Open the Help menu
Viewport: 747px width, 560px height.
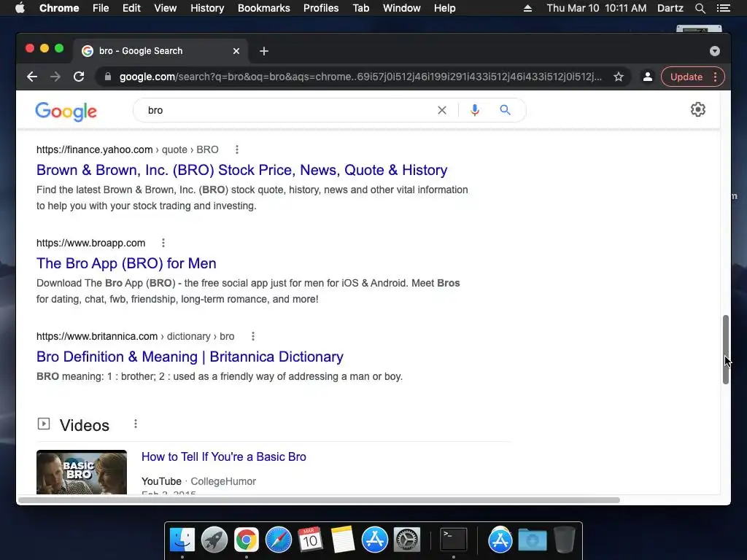444,8
